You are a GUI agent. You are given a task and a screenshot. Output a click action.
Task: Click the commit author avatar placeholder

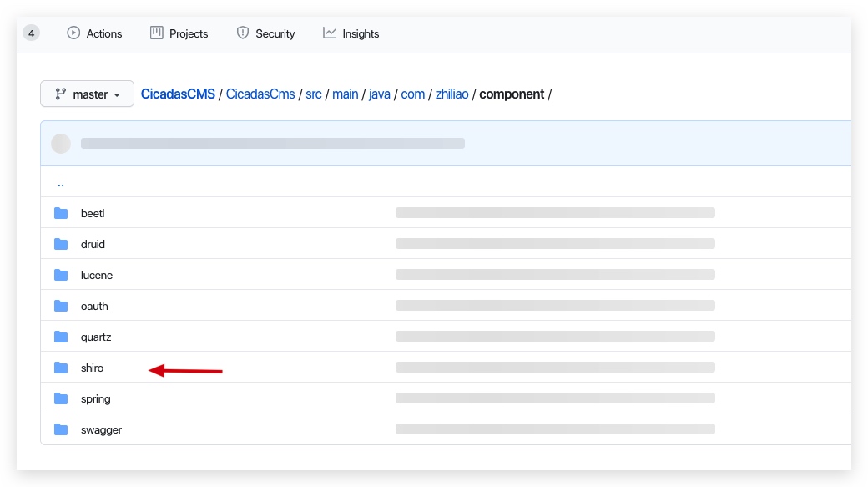click(61, 144)
